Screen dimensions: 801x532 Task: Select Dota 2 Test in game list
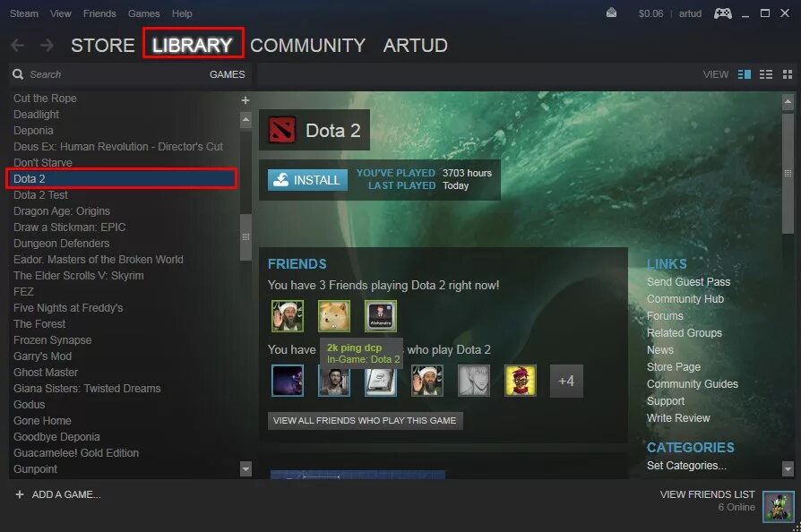pyautogui.click(x=40, y=195)
